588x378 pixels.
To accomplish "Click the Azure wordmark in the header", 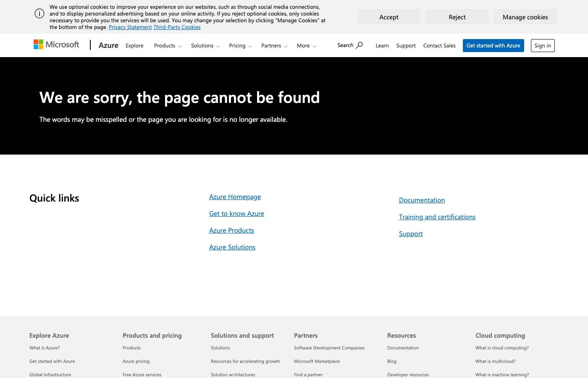I will pyautogui.click(x=108, y=45).
